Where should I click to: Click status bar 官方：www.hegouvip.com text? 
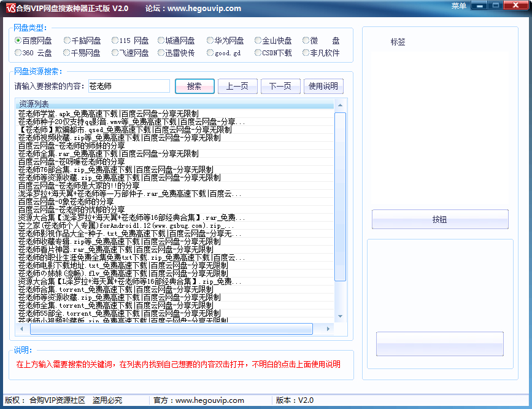[199, 400]
